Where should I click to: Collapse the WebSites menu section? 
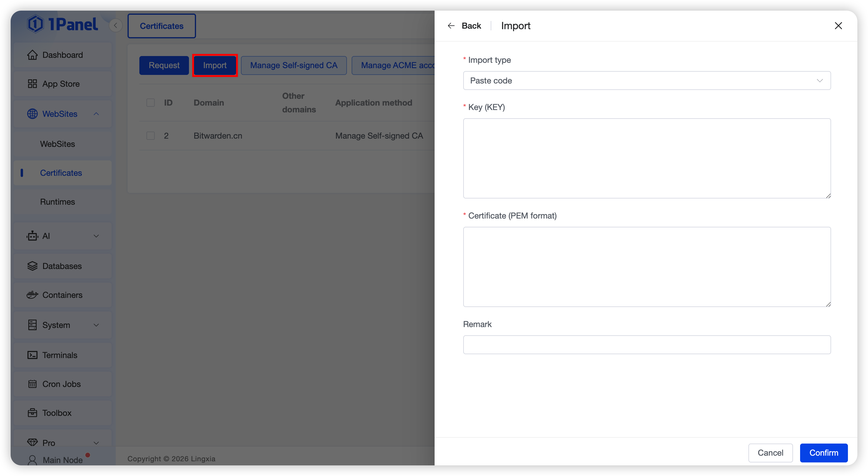click(96, 114)
